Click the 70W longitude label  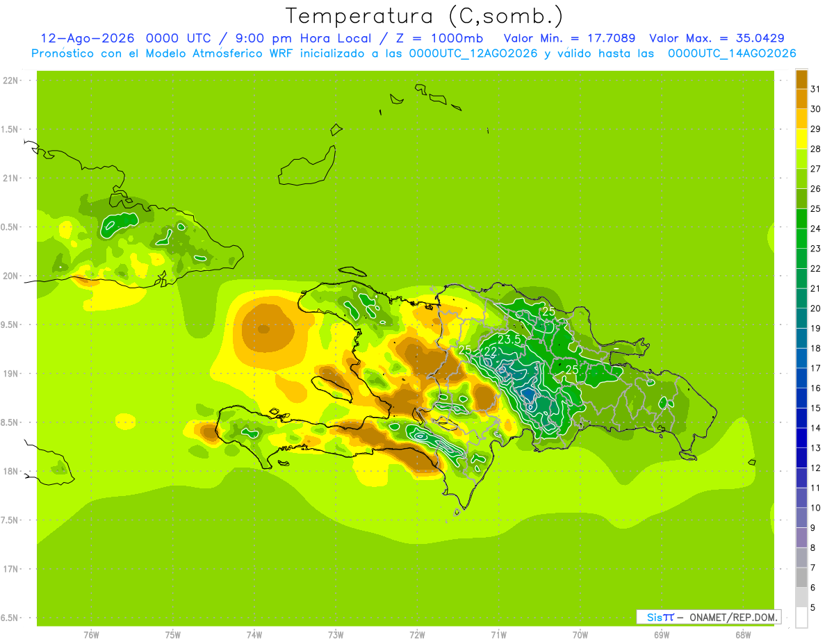point(580,634)
